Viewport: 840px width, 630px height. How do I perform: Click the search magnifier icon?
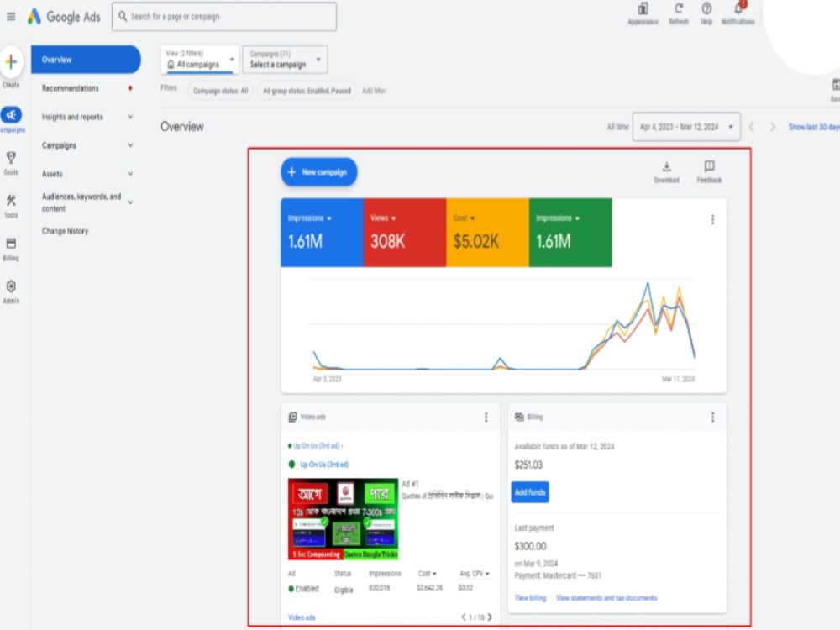tap(123, 17)
